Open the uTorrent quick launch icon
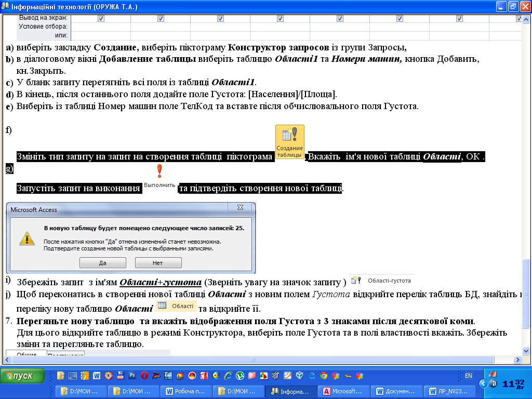The height and width of the screenshot is (399, 532). (x=240, y=376)
